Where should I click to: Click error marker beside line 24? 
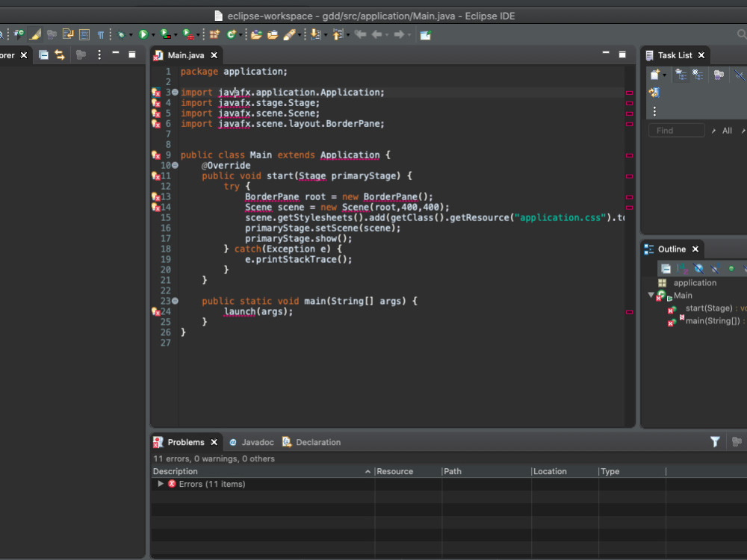156,311
